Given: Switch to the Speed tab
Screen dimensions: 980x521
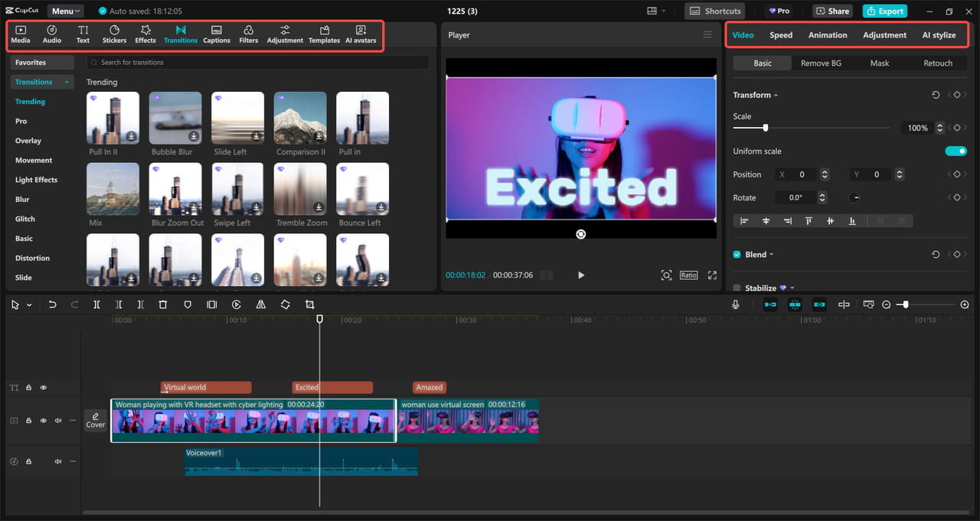Looking at the screenshot, I should point(781,35).
